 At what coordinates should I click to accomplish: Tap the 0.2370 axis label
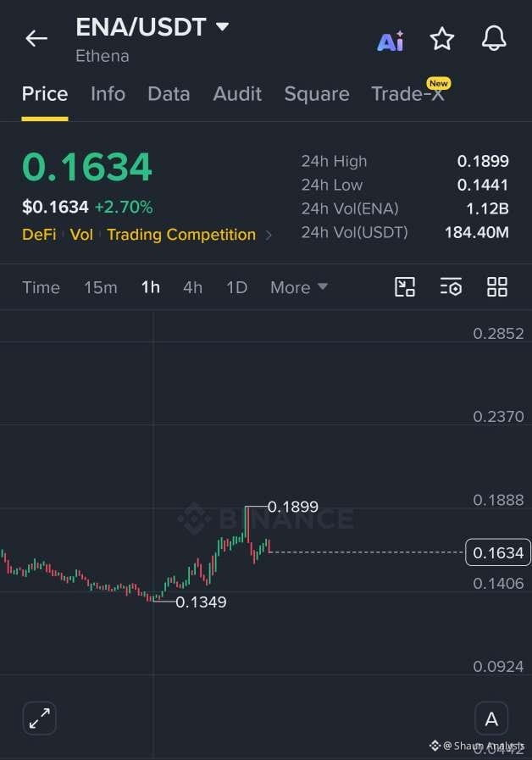pyautogui.click(x=498, y=416)
